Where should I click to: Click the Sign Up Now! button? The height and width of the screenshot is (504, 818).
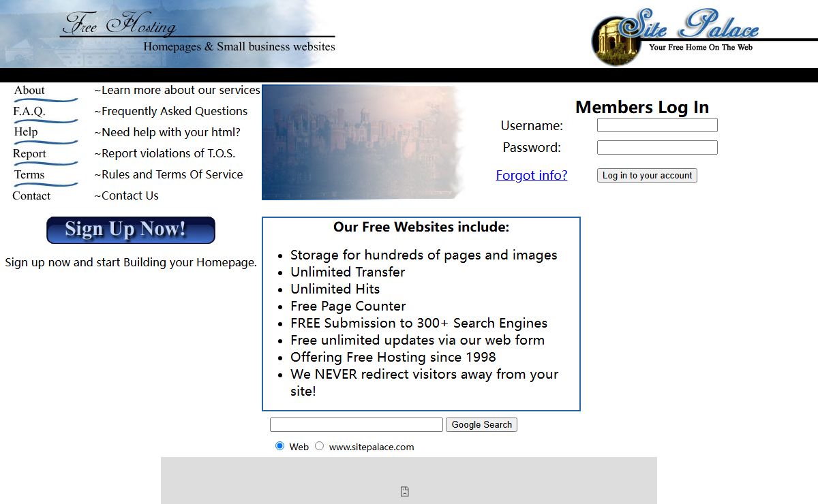[131, 230]
